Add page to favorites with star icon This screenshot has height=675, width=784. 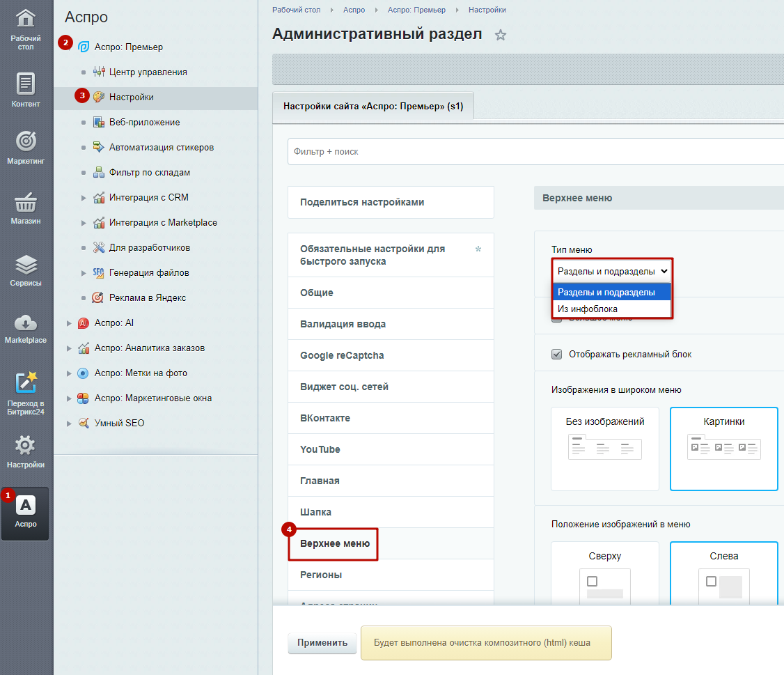[x=501, y=35]
